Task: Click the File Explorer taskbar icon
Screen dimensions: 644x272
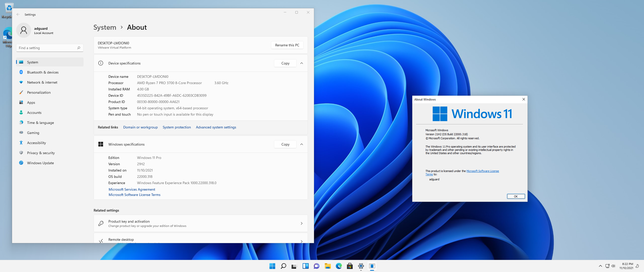Action: (x=328, y=266)
